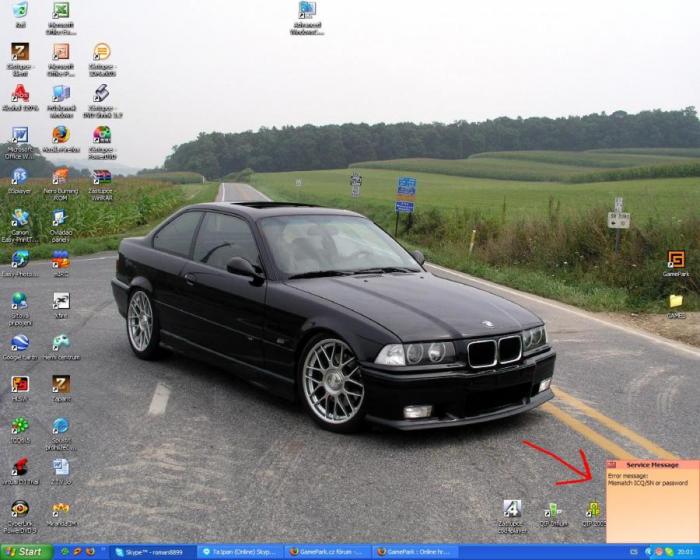
Task: Open the Mozilla Firefox desktop shortcut
Action: pyautogui.click(x=61, y=134)
